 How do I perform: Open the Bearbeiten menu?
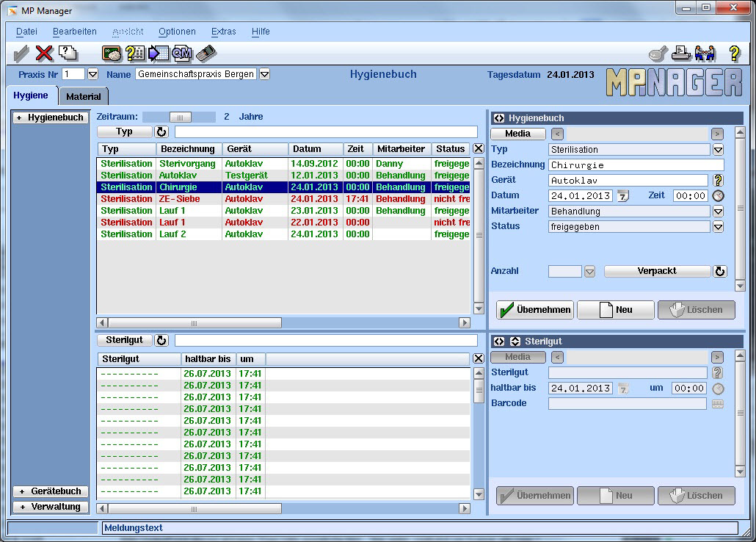click(x=75, y=32)
